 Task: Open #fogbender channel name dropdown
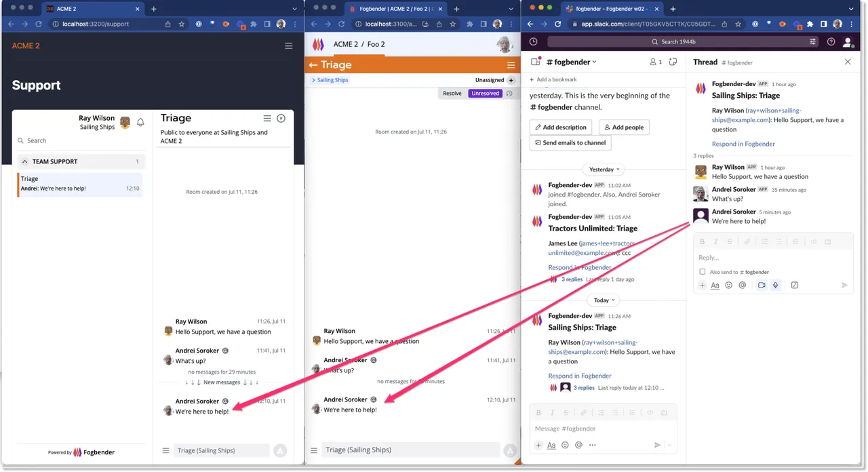tap(572, 62)
